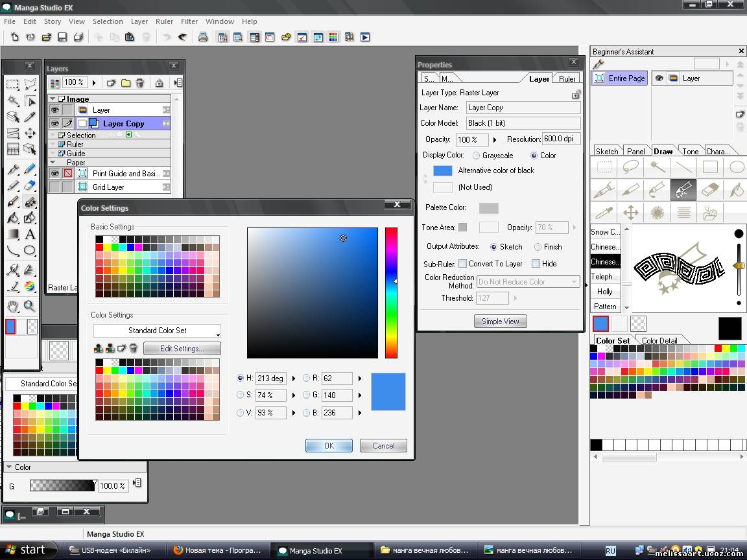Select the Text tool

pos(30,234)
